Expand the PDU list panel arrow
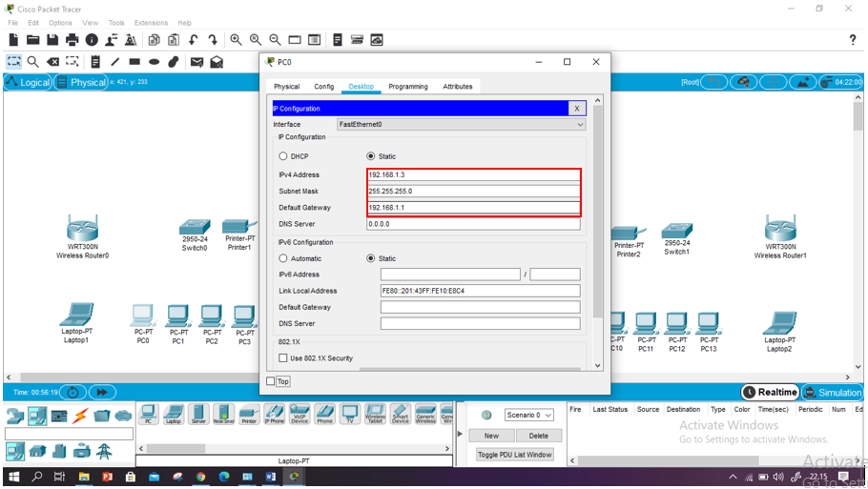Image resolution: width=868 pixels, height=489 pixels. [460, 433]
